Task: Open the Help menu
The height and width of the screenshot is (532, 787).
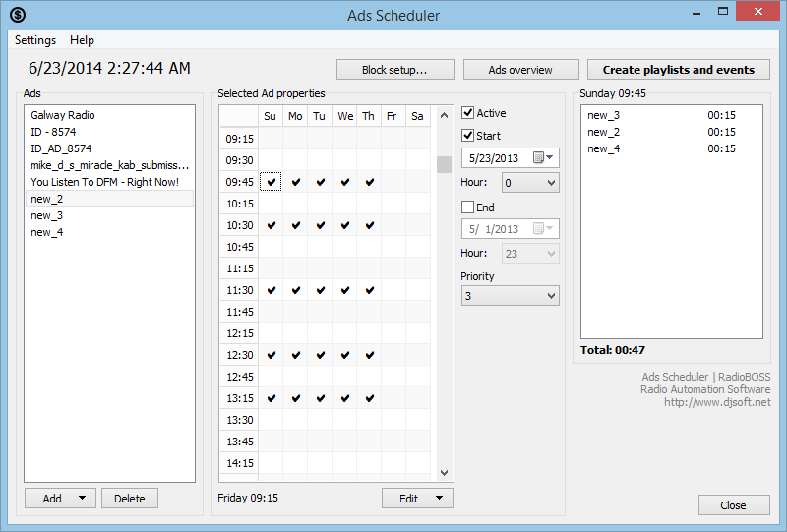Action: click(82, 40)
